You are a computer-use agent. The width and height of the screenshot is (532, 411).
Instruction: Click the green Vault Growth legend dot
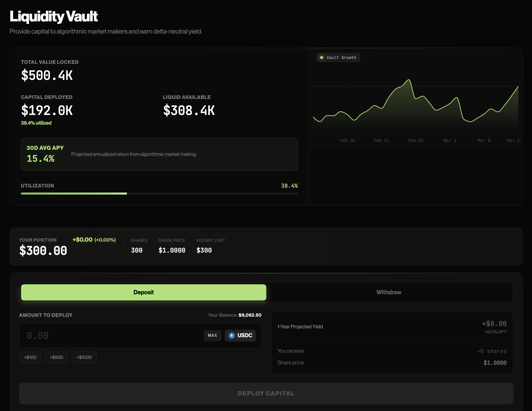pyautogui.click(x=321, y=57)
